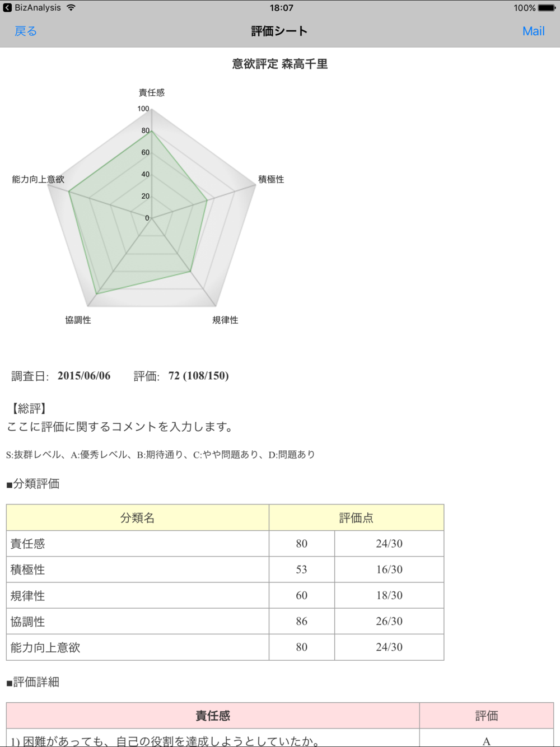
Task: Tap the back-to-BizAnalysis chevron icon in status bar
Action: pyautogui.click(x=7, y=8)
